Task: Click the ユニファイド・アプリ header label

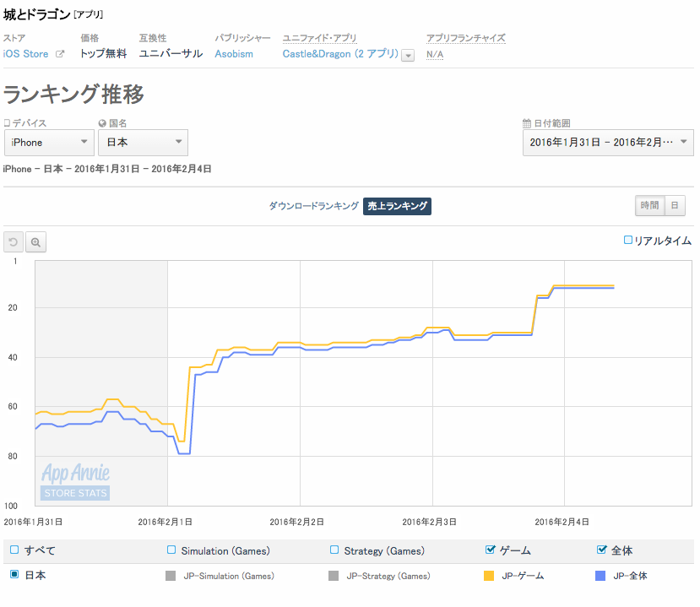Action: tap(319, 38)
